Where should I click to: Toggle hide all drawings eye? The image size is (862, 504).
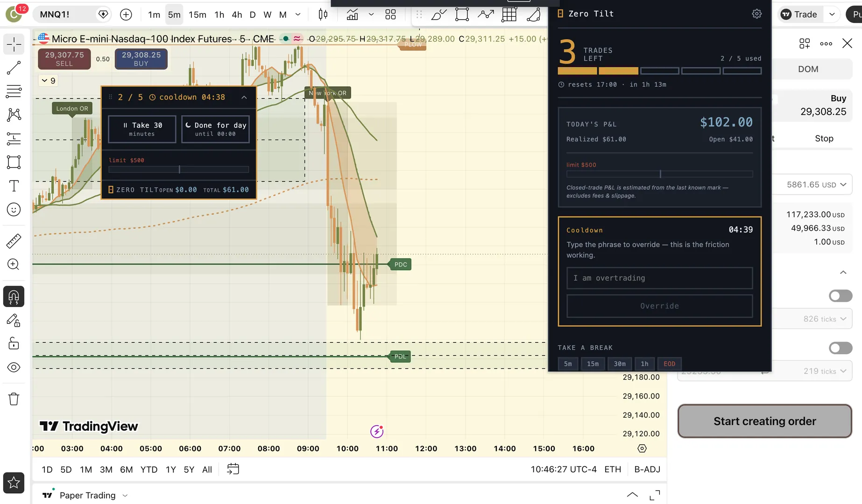tap(14, 368)
